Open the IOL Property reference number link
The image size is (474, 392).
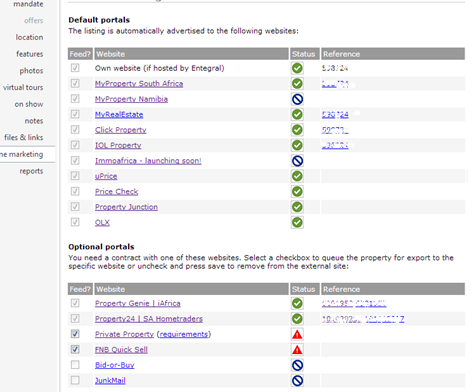coord(335,145)
